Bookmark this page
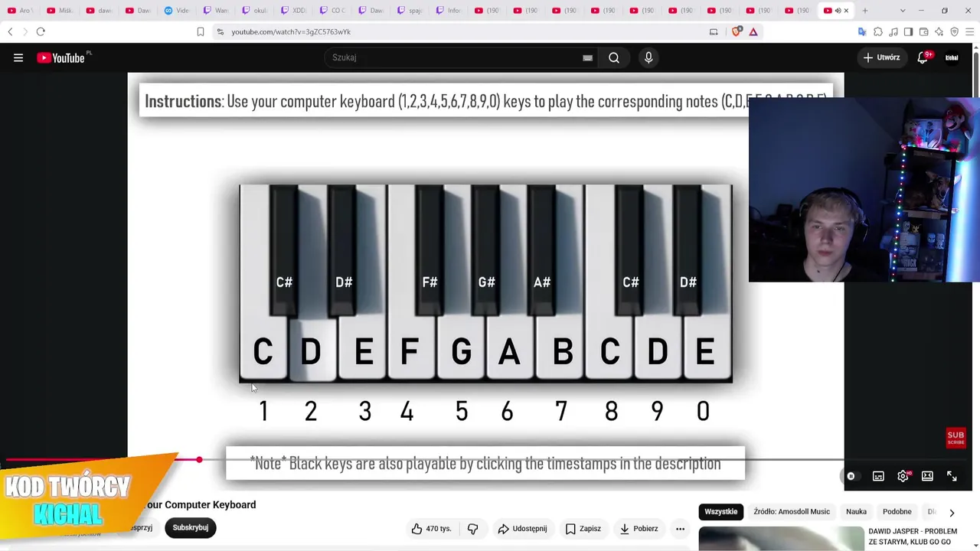The width and height of the screenshot is (980, 551). [201, 31]
